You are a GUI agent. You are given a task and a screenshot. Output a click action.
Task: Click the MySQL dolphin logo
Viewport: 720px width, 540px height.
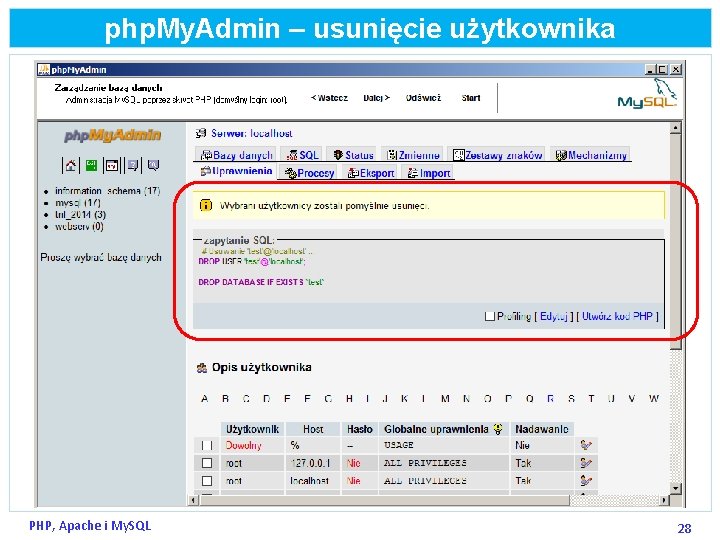click(x=647, y=94)
